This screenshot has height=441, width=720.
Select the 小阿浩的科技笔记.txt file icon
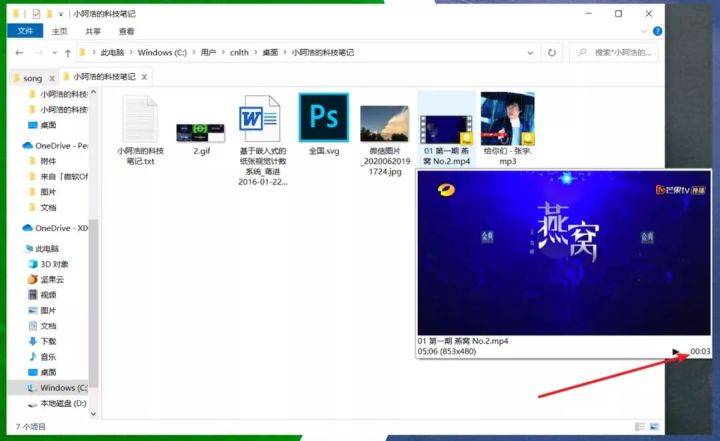(x=140, y=120)
